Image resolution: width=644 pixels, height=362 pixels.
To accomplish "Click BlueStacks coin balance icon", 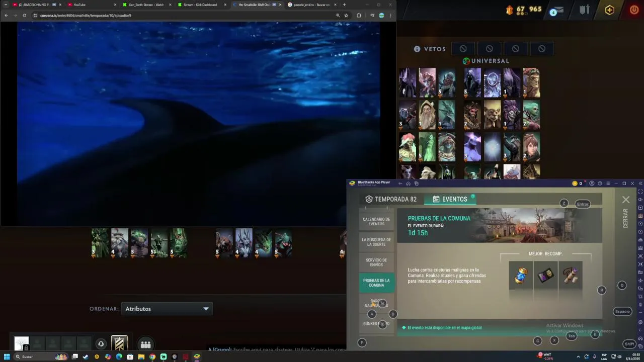I will 575,184.
